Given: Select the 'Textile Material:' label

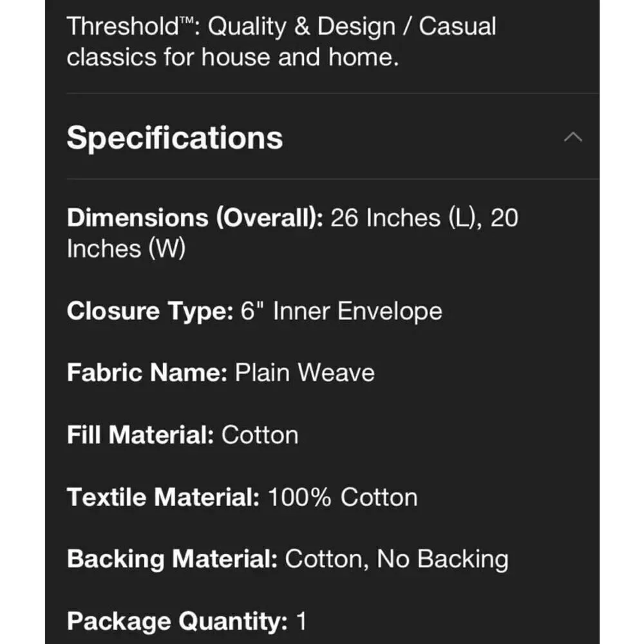Looking at the screenshot, I should [x=163, y=497].
